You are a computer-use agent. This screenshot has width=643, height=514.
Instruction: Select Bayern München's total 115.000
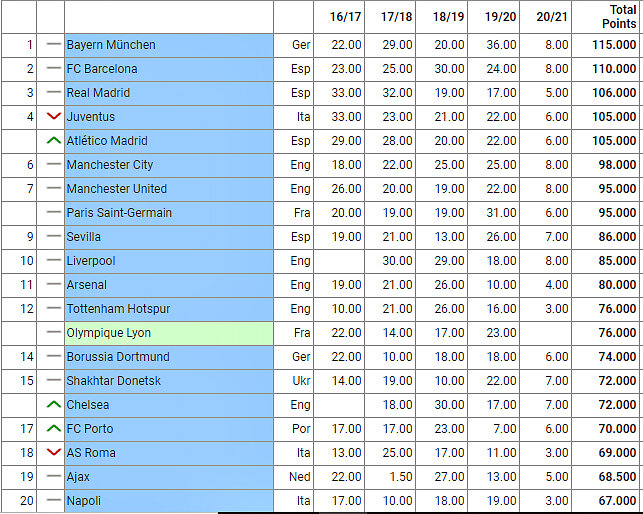pyautogui.click(x=614, y=45)
